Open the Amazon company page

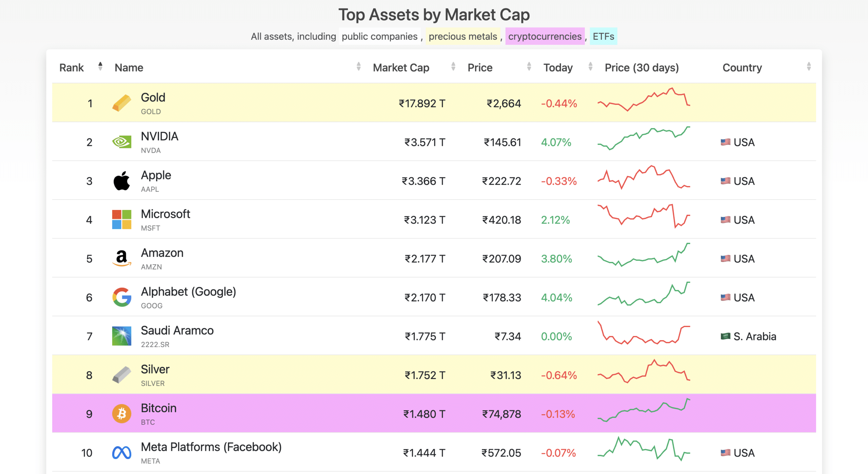(162, 253)
